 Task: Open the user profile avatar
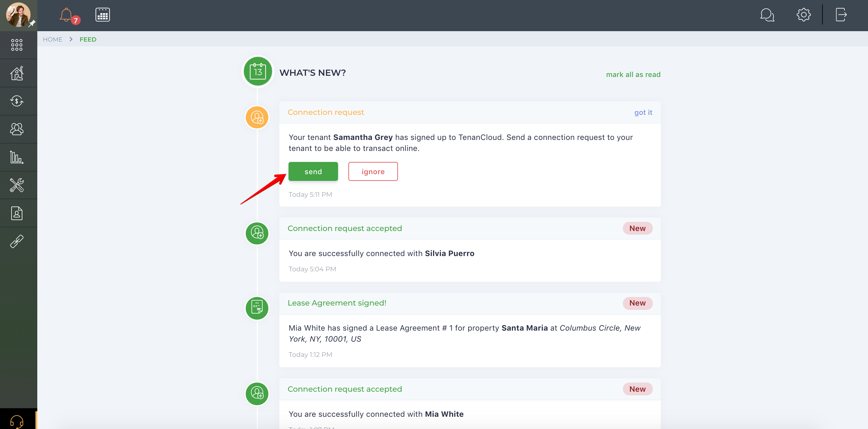pos(18,15)
